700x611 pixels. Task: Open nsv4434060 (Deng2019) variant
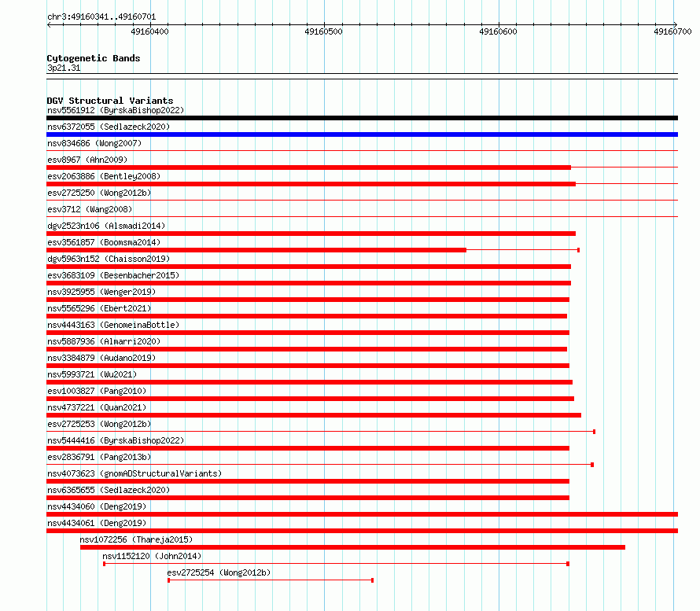tap(97, 506)
